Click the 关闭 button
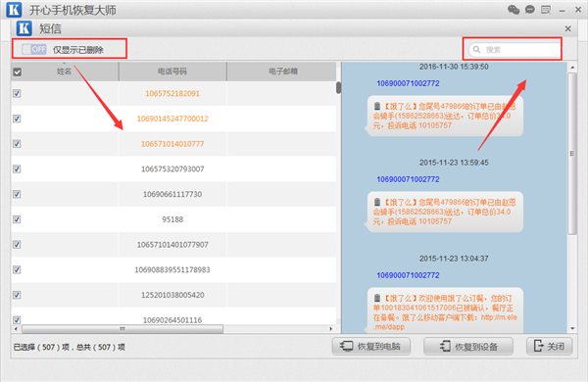 pyautogui.click(x=550, y=346)
